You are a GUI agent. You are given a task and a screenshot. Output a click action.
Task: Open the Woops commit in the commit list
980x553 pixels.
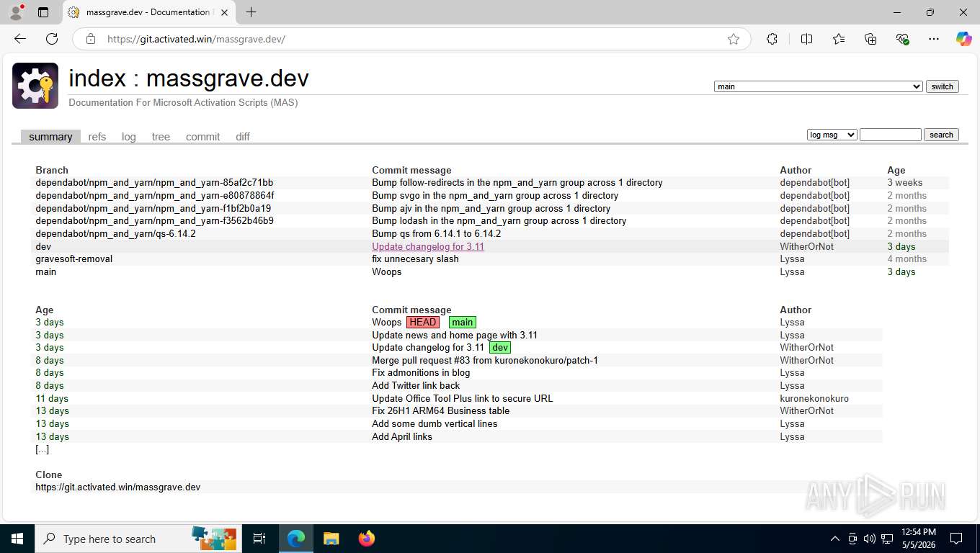[x=387, y=323]
